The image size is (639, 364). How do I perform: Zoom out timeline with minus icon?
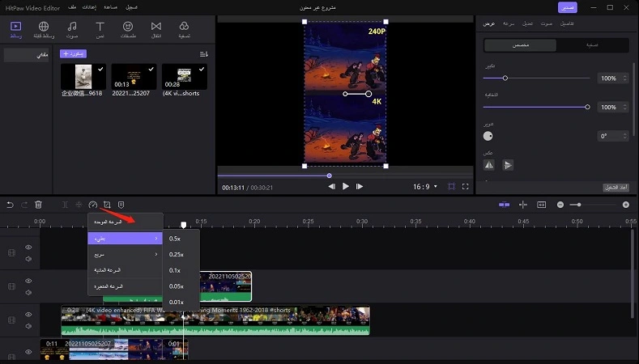click(560, 205)
